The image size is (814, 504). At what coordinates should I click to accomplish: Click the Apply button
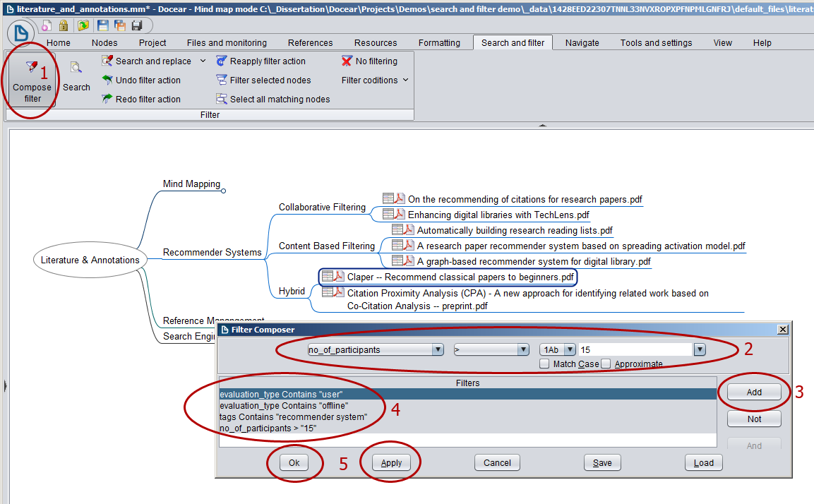click(x=391, y=462)
